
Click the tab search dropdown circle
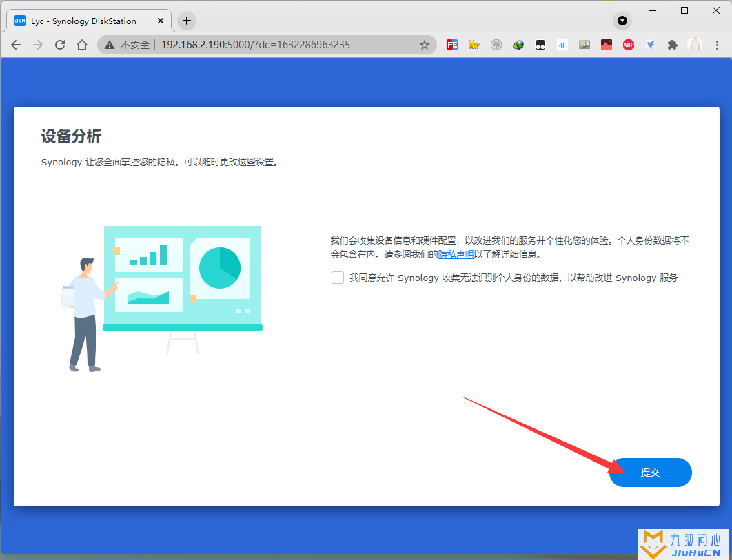[x=622, y=21]
